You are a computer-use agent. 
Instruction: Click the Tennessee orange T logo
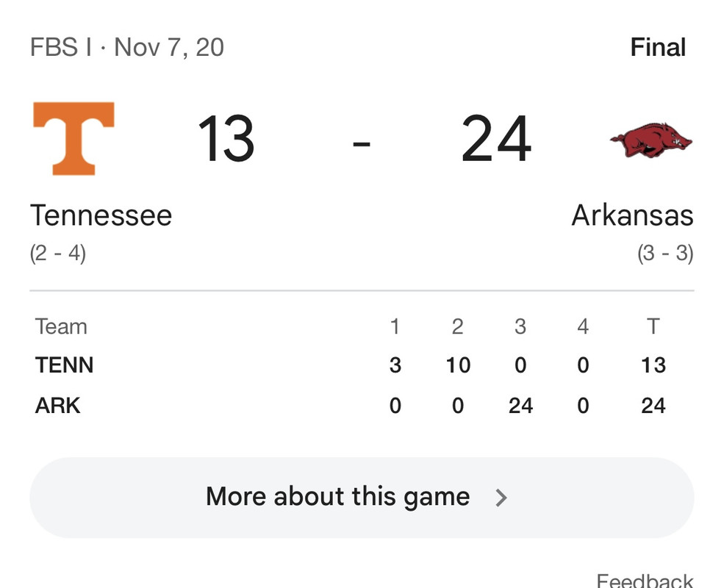pyautogui.click(x=74, y=138)
